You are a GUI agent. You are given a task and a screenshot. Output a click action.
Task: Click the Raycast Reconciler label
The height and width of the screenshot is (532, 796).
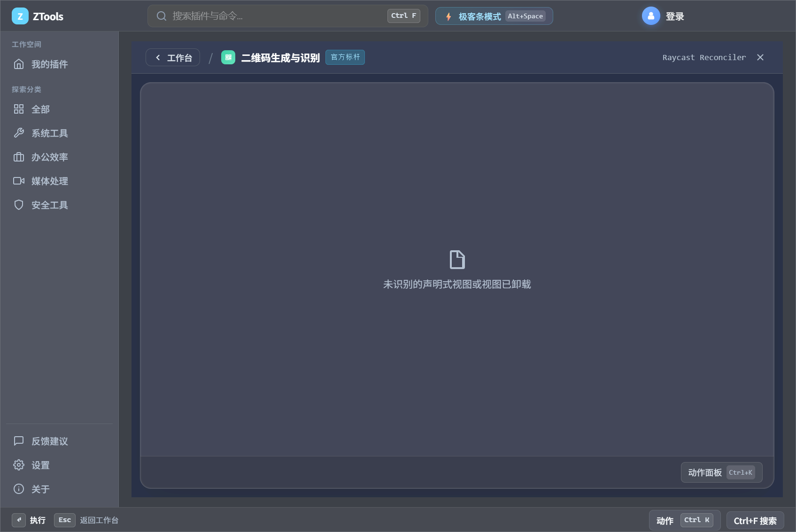[704, 57]
